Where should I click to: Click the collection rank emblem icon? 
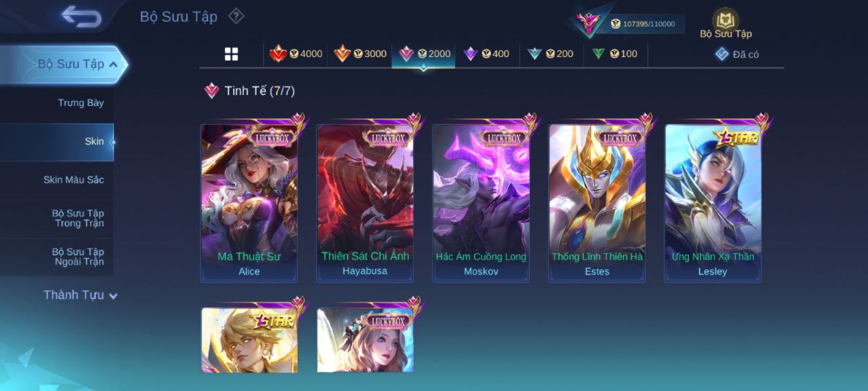point(589,24)
